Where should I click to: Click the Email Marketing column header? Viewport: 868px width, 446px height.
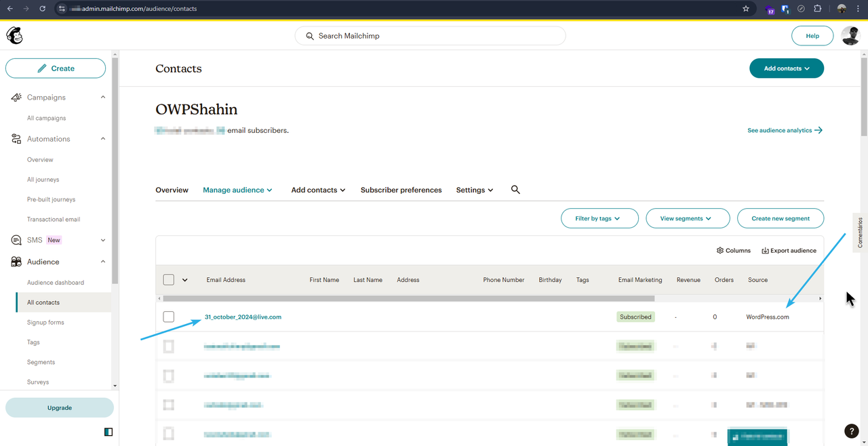coord(640,280)
